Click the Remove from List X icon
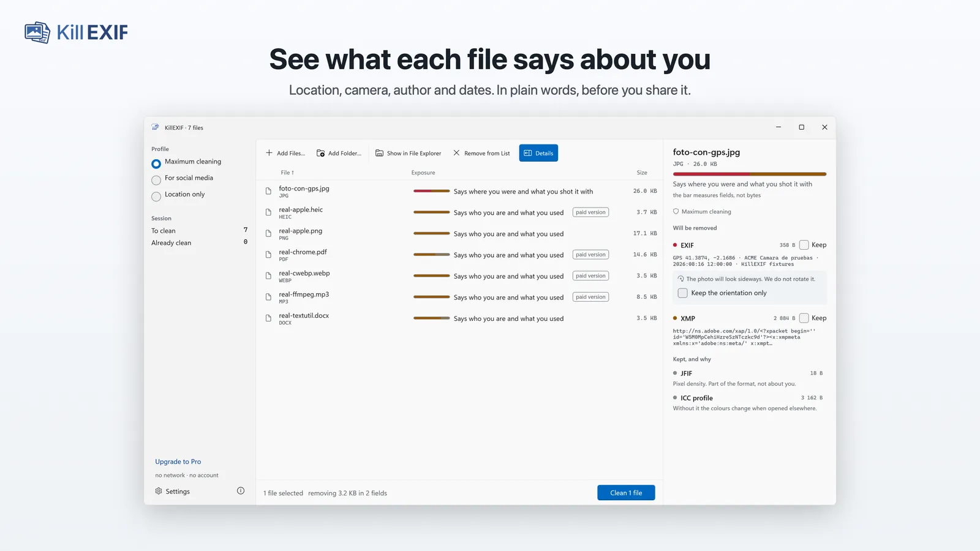Screen dimensions: 980x551 [456, 153]
